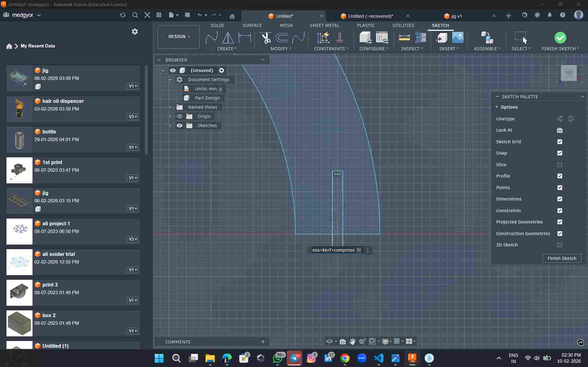The height and width of the screenshot is (367, 588).
Task: Click the Measure tool in Inspect
Action: click(x=404, y=38)
